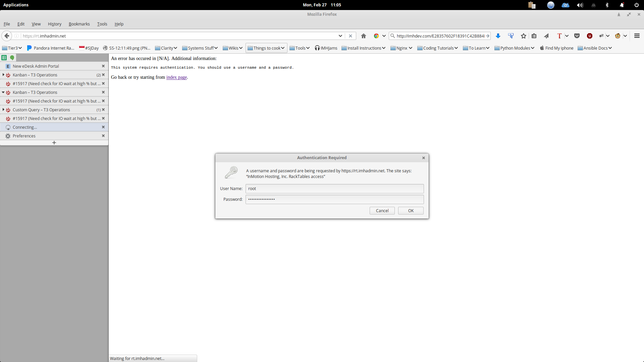The image size is (644, 362).
Task: Follow the index page link
Action: coord(176,77)
